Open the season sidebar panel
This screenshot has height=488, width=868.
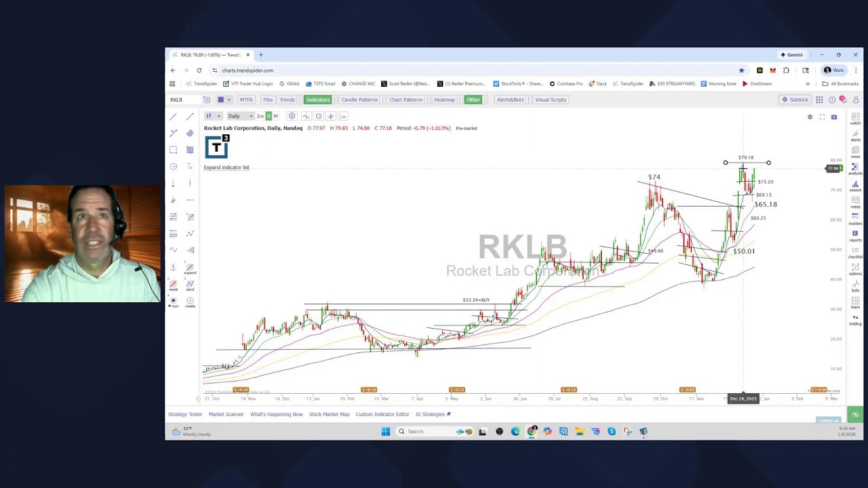click(x=855, y=186)
